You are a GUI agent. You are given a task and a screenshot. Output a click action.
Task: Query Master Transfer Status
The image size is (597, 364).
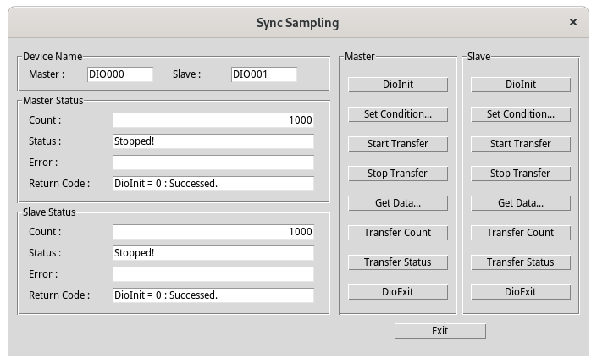(x=397, y=262)
